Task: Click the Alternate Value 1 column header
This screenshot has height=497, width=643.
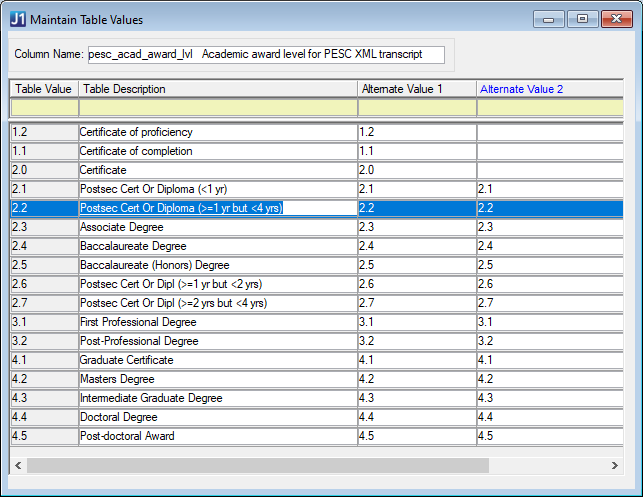Action: [x=416, y=89]
